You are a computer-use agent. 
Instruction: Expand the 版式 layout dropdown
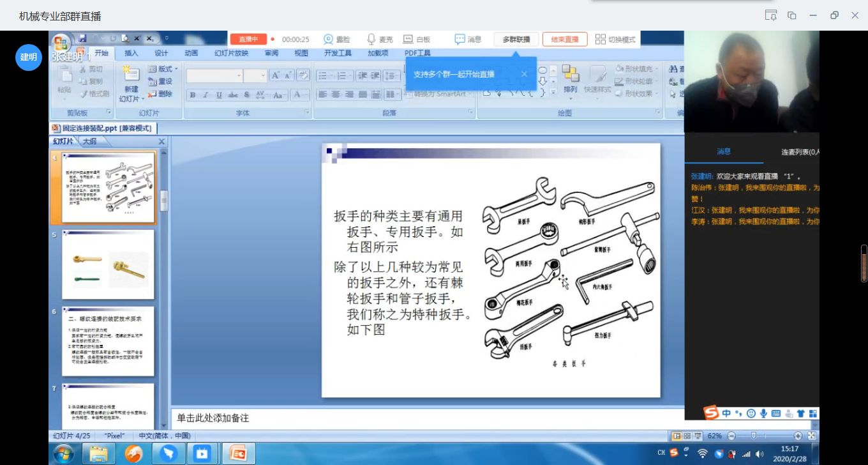coord(164,69)
